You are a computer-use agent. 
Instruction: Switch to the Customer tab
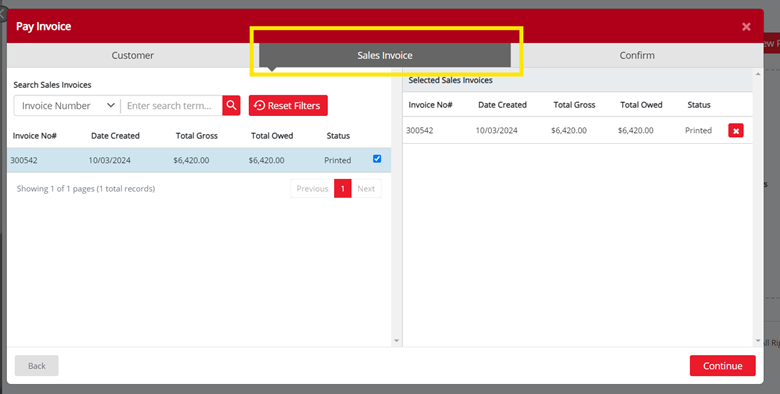click(132, 55)
